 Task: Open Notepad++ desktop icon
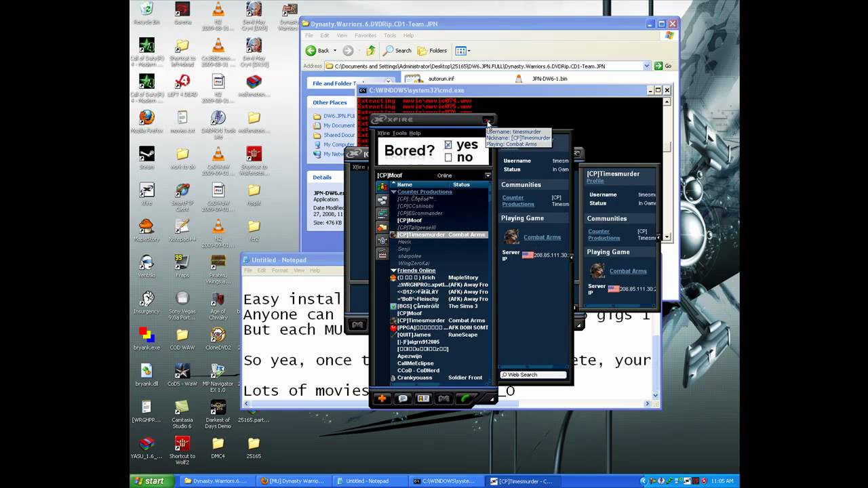(x=182, y=230)
